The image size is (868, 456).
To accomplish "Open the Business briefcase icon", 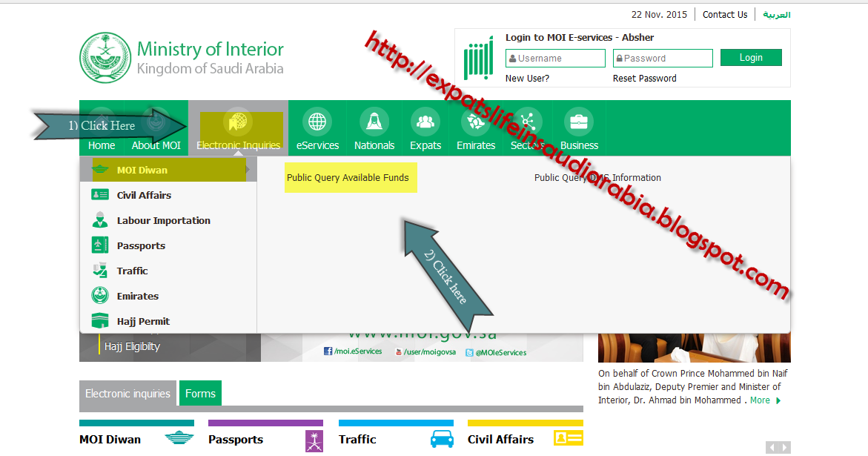I will (x=578, y=121).
